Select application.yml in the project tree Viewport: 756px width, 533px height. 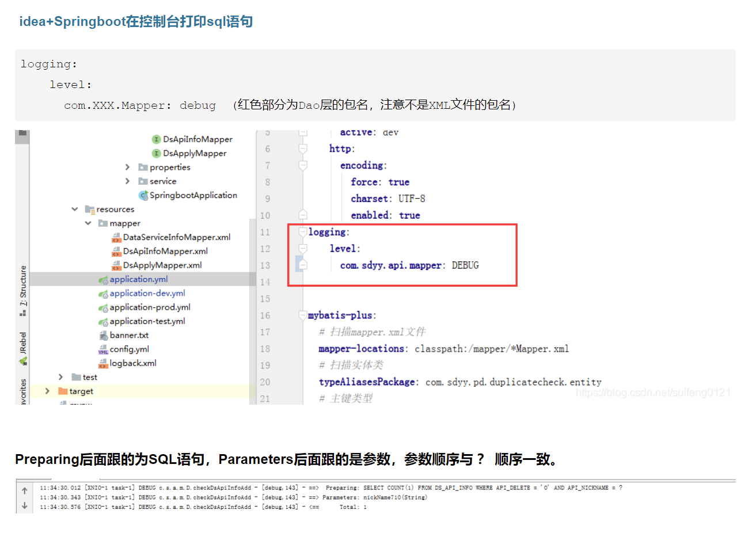click(139, 279)
